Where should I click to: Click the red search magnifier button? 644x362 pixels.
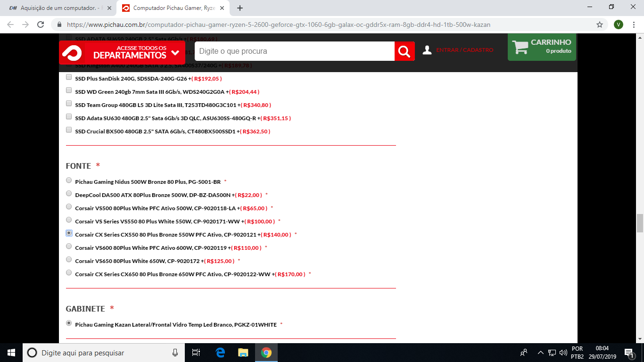pos(405,51)
